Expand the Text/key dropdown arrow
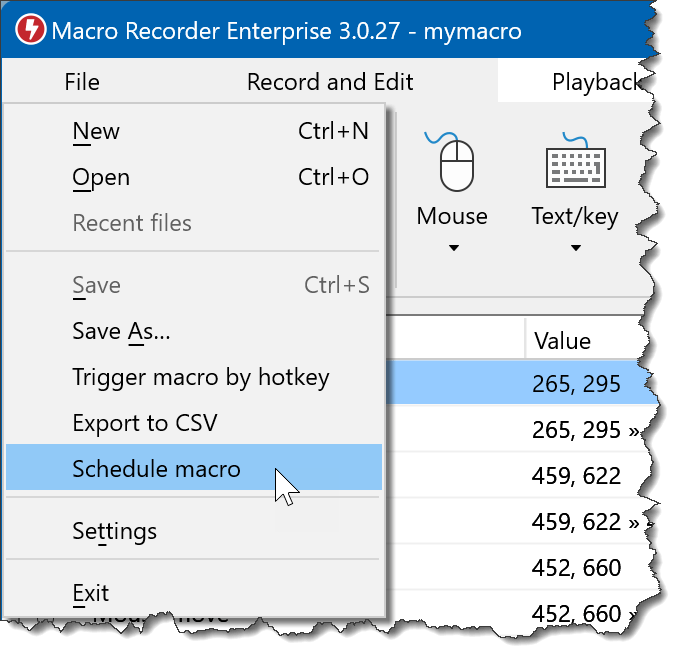683x659 pixels. point(575,248)
